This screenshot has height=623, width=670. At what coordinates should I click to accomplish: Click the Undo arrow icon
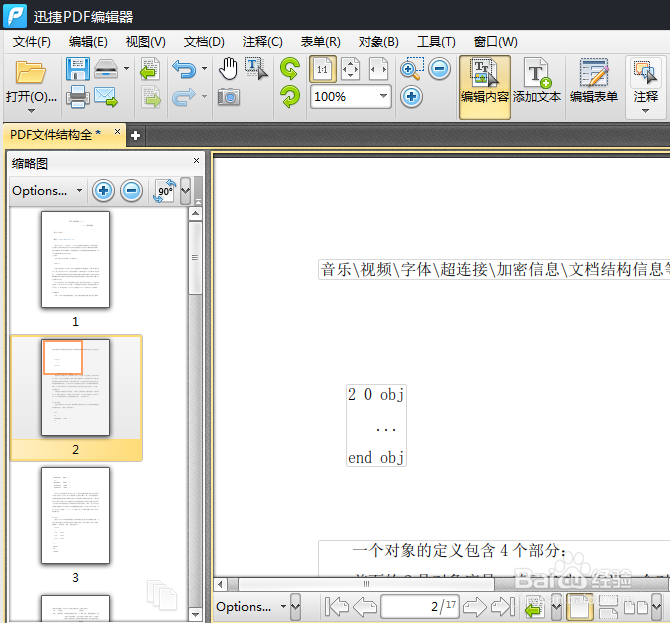(184, 69)
